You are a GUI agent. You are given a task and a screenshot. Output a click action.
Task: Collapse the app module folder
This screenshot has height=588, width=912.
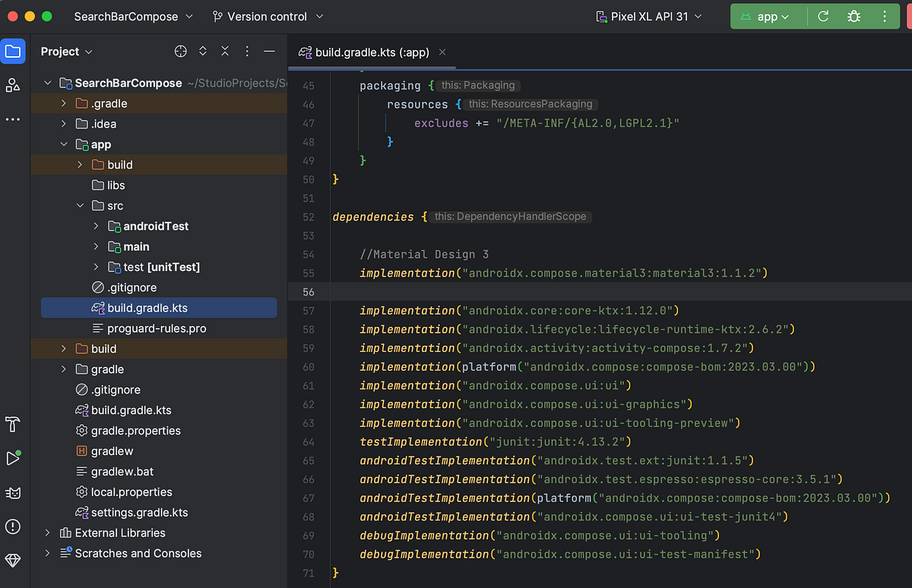[x=65, y=144]
